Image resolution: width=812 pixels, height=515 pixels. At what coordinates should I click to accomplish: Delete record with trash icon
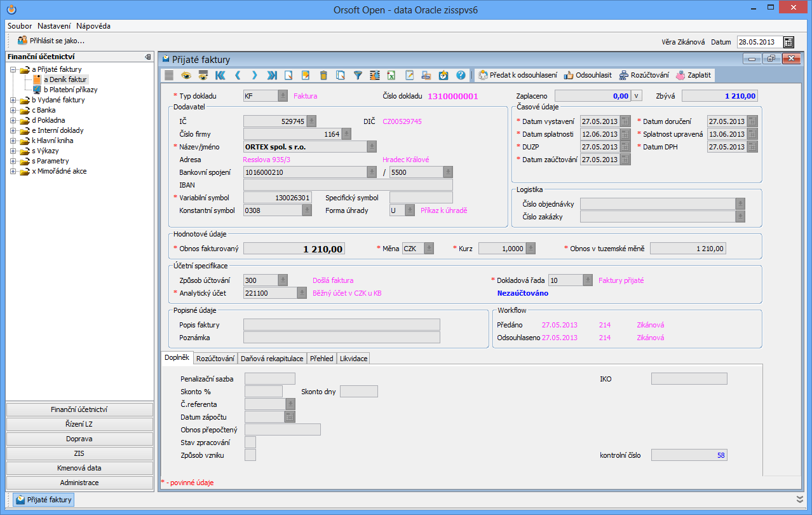point(323,75)
